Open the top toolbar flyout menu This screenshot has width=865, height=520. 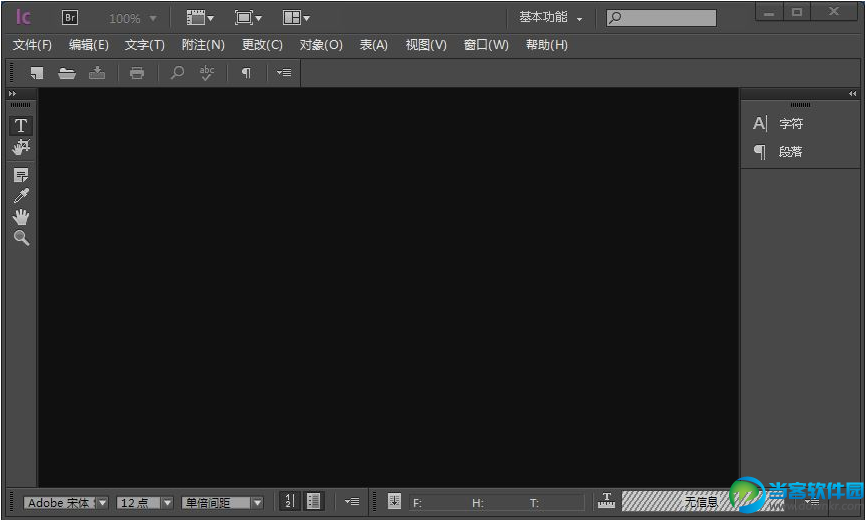284,73
